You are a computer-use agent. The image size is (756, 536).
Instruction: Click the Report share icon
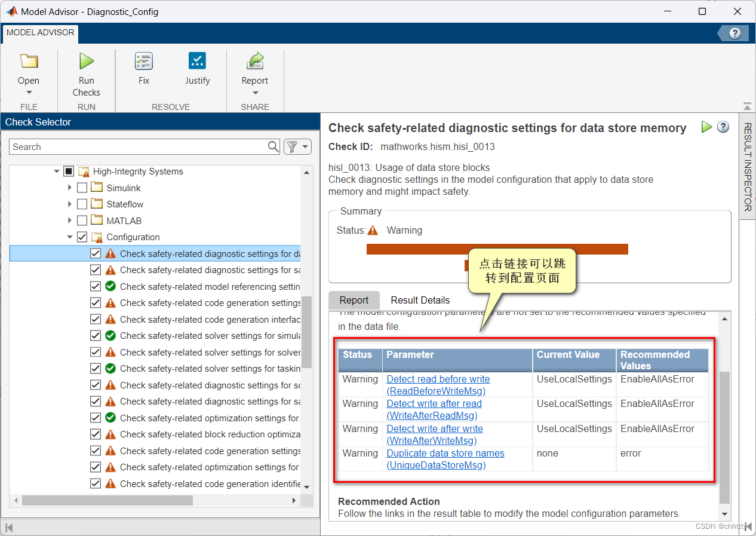(x=255, y=61)
